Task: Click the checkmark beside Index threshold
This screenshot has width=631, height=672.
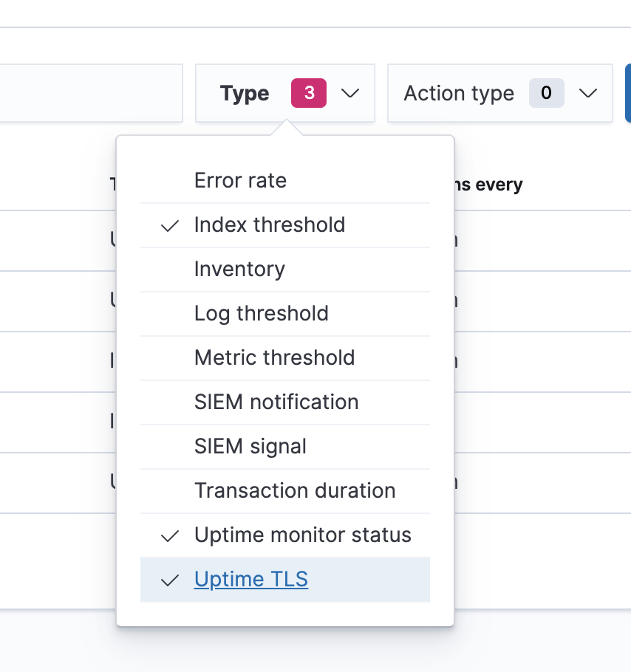Action: tap(168, 225)
